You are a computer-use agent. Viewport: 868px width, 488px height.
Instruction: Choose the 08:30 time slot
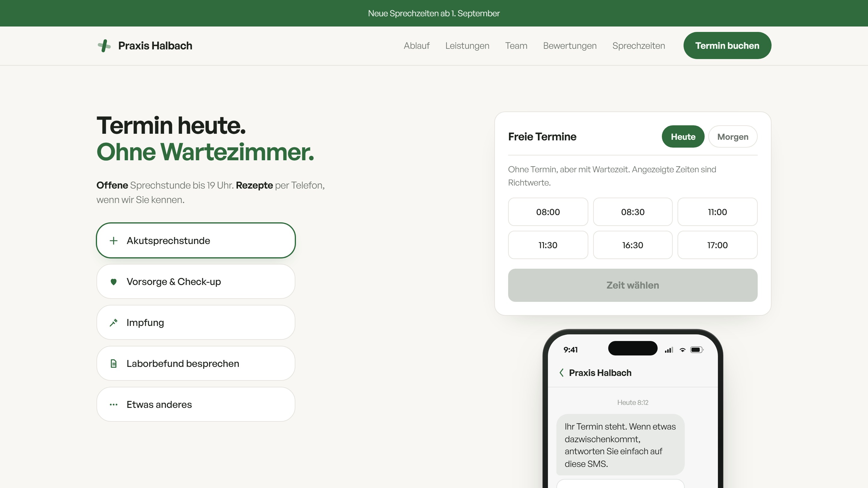633,212
